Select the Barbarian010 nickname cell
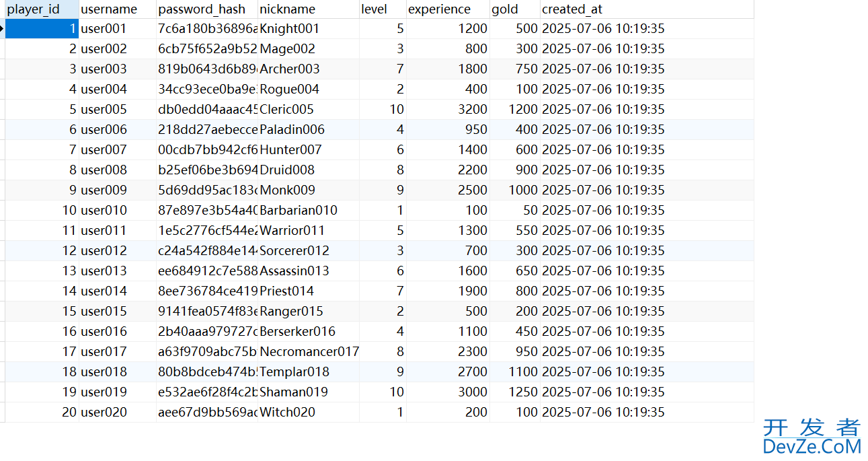The height and width of the screenshot is (461, 868). (x=308, y=210)
